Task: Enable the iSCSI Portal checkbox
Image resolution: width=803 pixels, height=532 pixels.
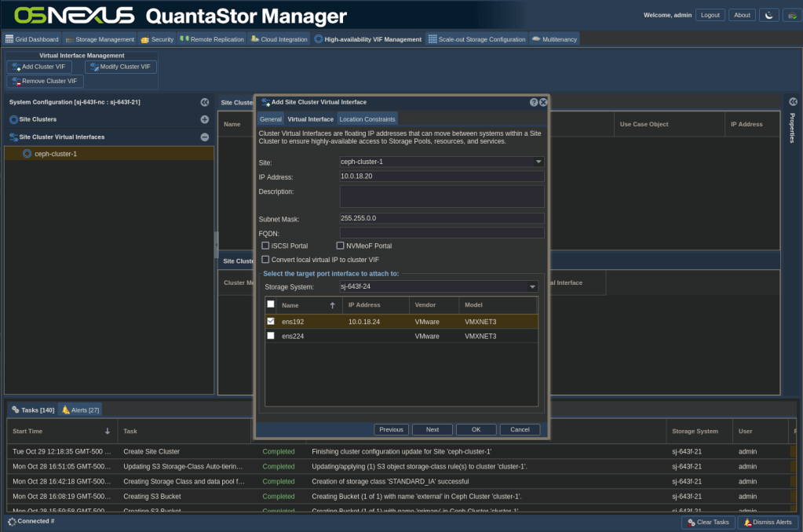Action: (265, 246)
